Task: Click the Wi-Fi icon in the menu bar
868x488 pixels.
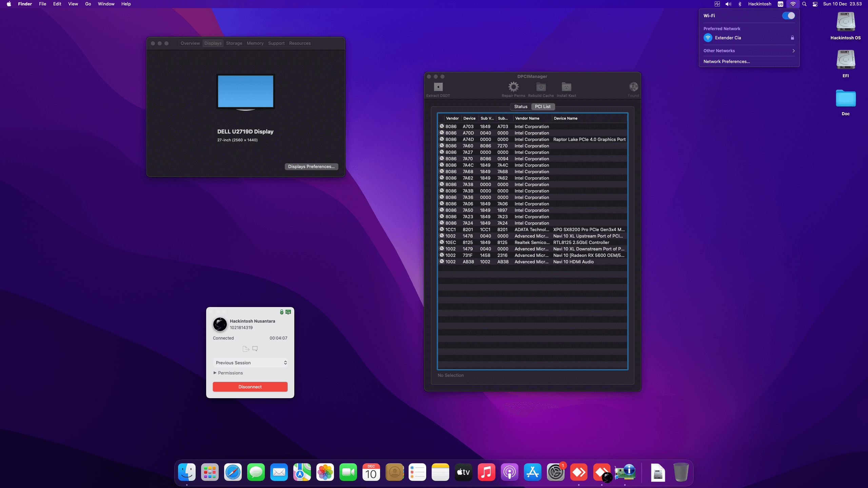Action: click(x=793, y=4)
